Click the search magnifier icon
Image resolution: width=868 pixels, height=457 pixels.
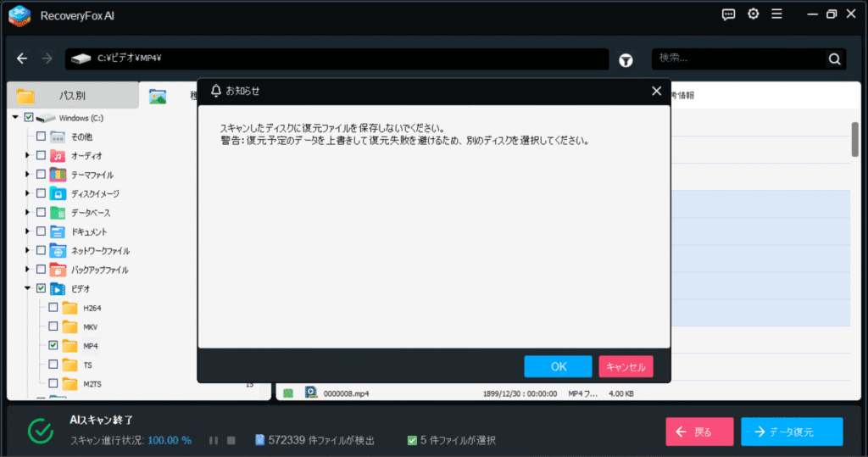coord(835,59)
